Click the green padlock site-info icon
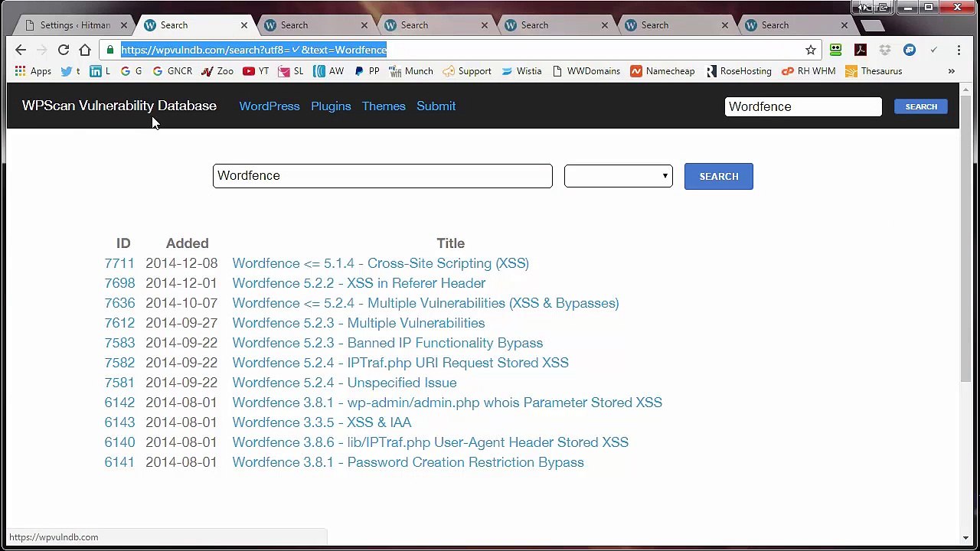 tap(110, 50)
